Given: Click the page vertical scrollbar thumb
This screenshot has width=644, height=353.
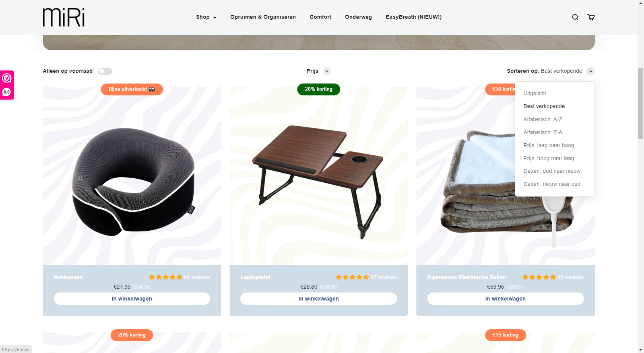Looking at the screenshot, I should tap(641, 103).
